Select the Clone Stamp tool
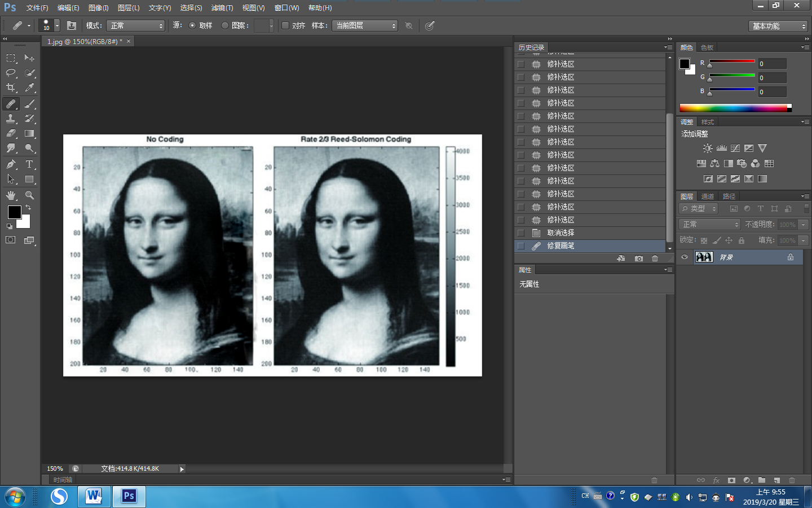This screenshot has width=812, height=508. click(x=11, y=119)
